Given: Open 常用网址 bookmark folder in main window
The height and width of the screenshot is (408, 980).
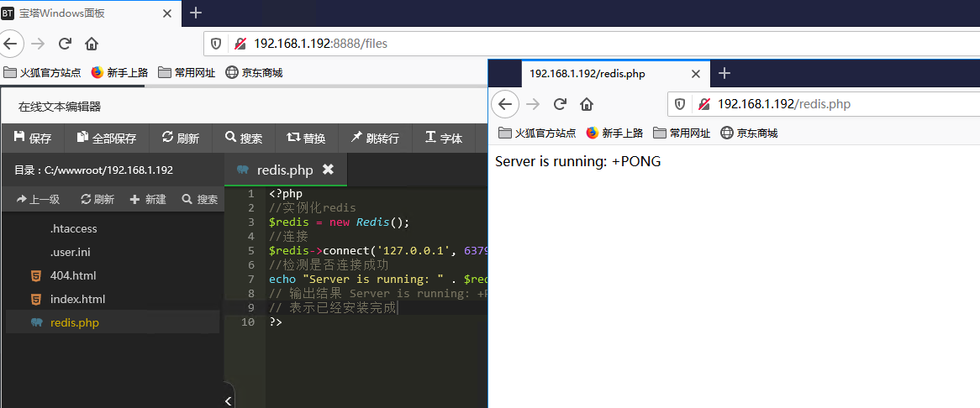Looking at the screenshot, I should coord(187,73).
